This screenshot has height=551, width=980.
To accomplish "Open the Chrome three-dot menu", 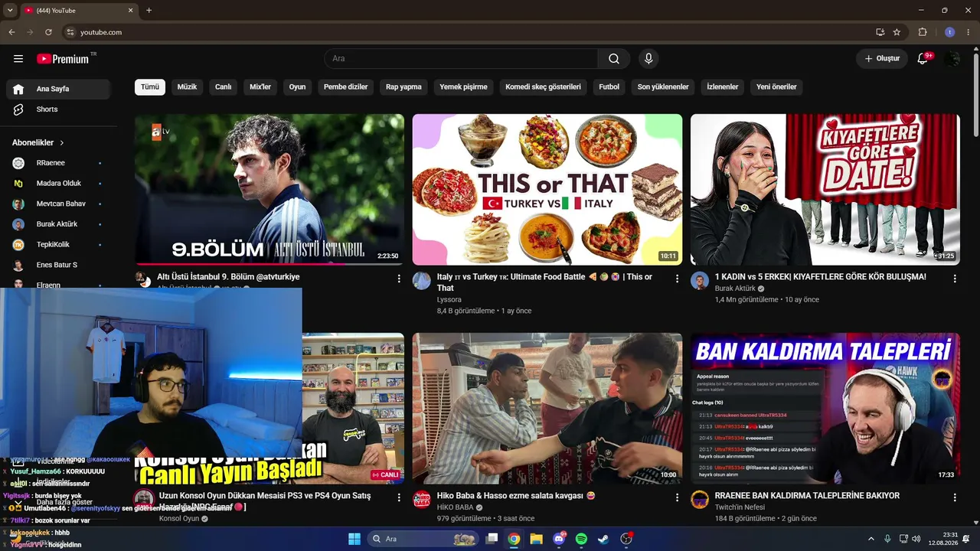I will (x=968, y=32).
